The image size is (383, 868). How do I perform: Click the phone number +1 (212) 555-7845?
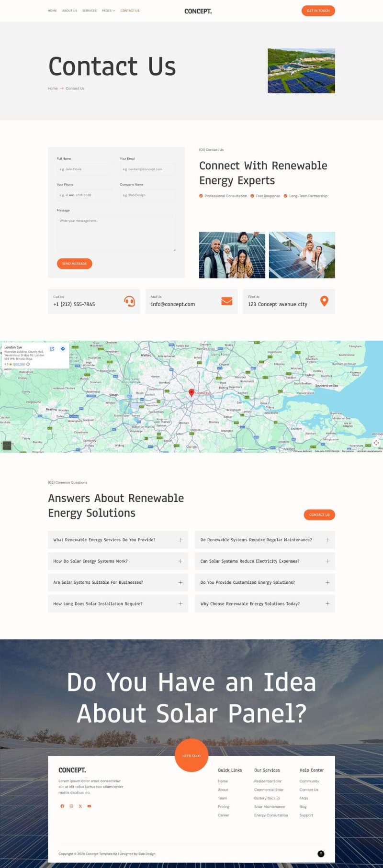[x=74, y=304]
